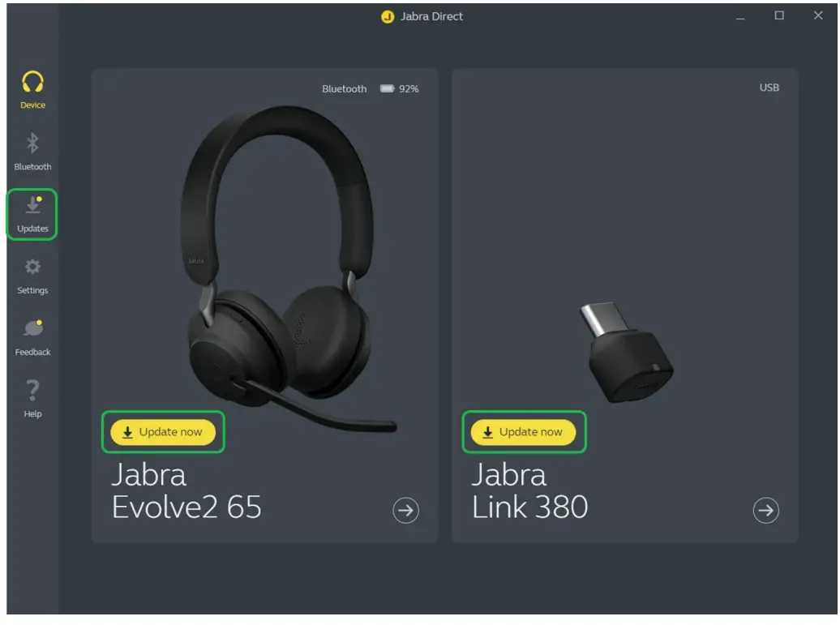The width and height of the screenshot is (840, 625).
Task: Click the USB connection label
Action: point(769,88)
